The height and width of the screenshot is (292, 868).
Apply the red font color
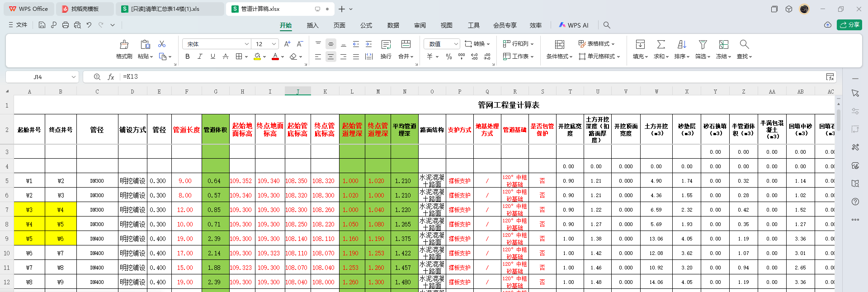(275, 57)
